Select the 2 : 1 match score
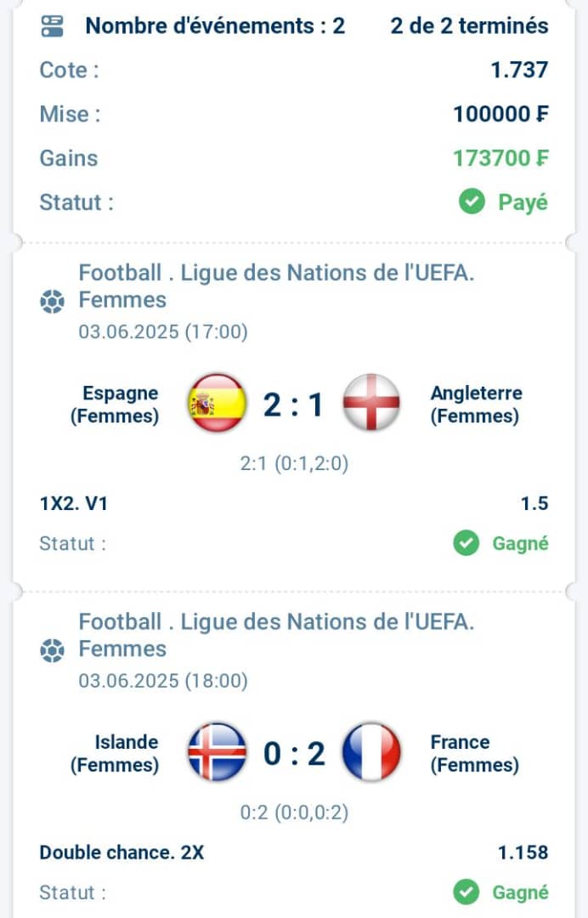Image resolution: width=588 pixels, height=918 pixels. (293, 405)
